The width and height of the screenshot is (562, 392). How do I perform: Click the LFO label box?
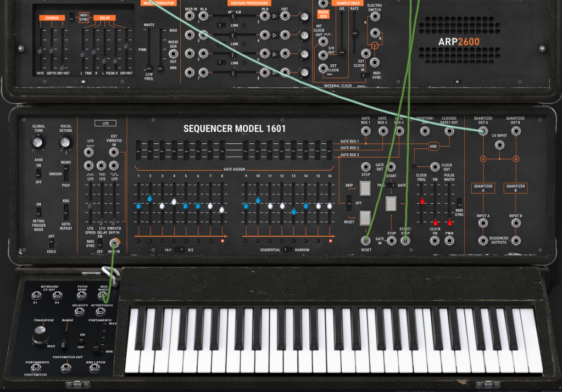point(105,124)
